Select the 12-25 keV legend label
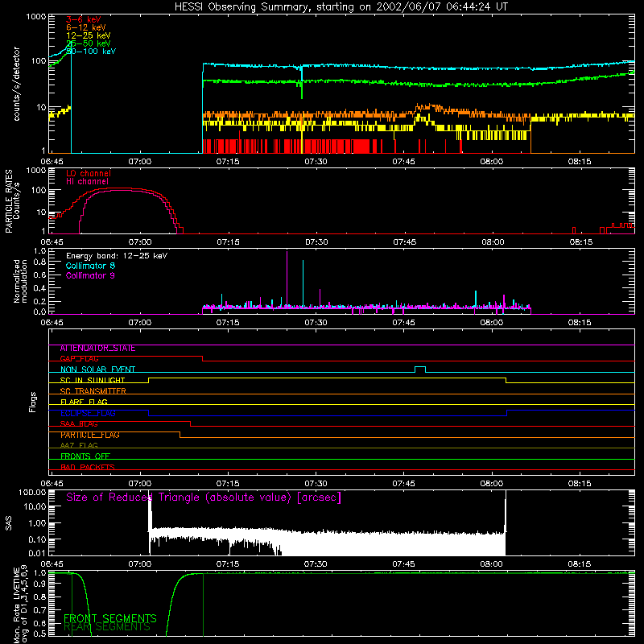644x644 pixels. [x=89, y=35]
